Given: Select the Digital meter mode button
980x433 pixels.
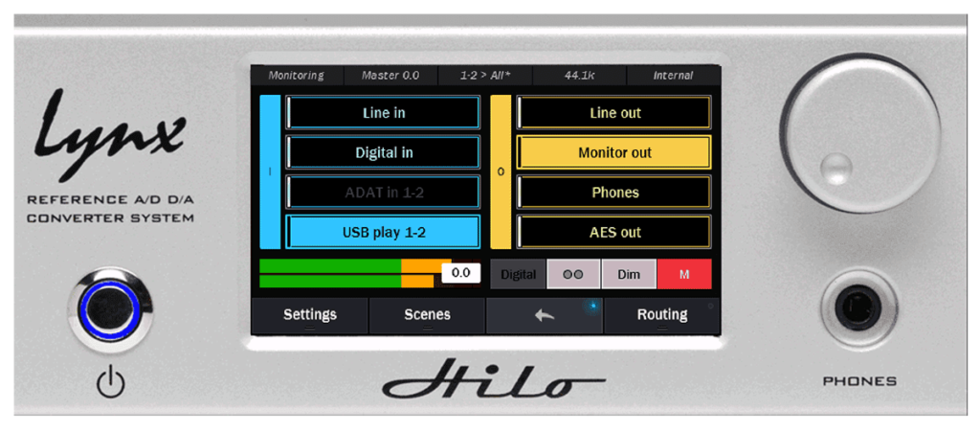Looking at the screenshot, I should 518,274.
